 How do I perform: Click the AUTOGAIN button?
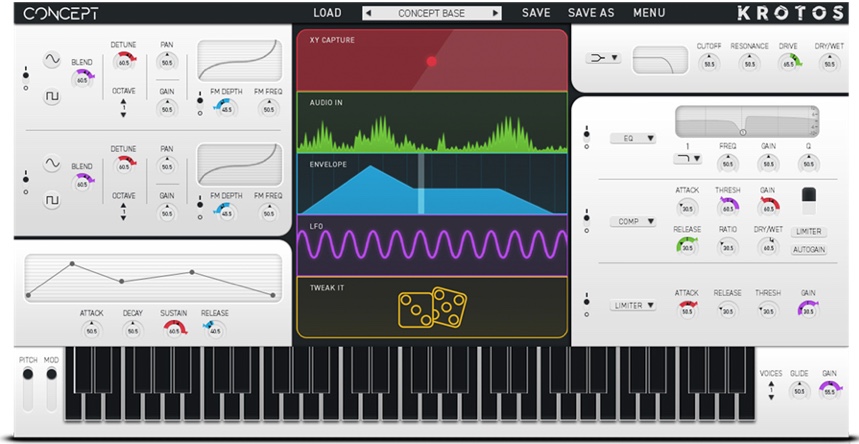[809, 250]
